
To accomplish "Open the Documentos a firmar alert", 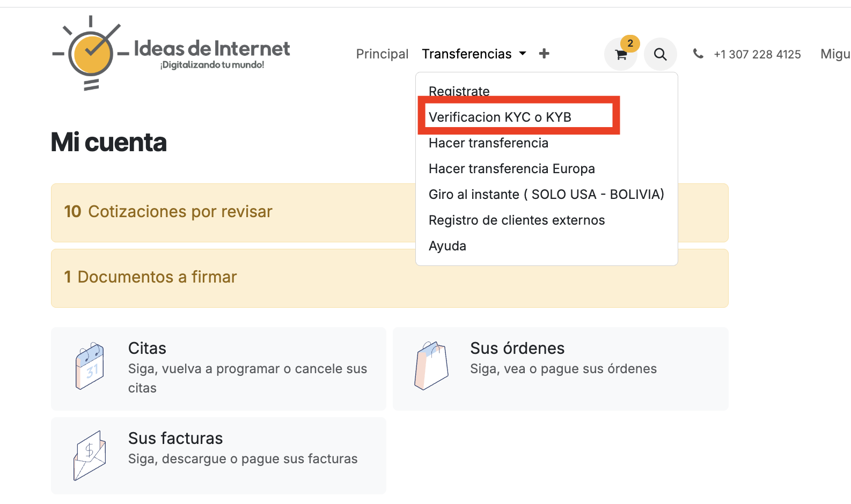I will [x=150, y=277].
